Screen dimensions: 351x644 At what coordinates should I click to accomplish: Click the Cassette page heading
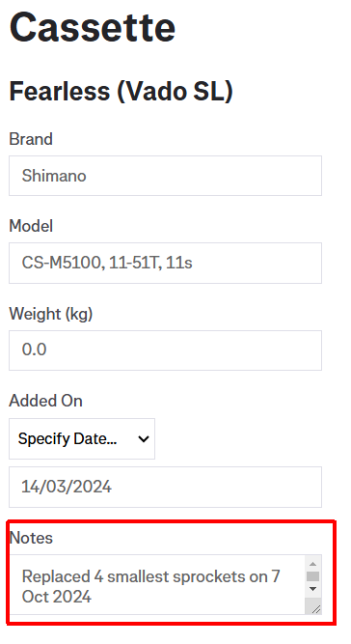(x=93, y=28)
